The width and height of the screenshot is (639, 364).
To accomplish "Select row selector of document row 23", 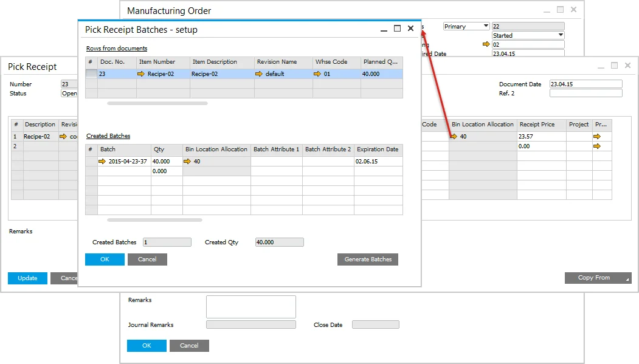I will 91,74.
